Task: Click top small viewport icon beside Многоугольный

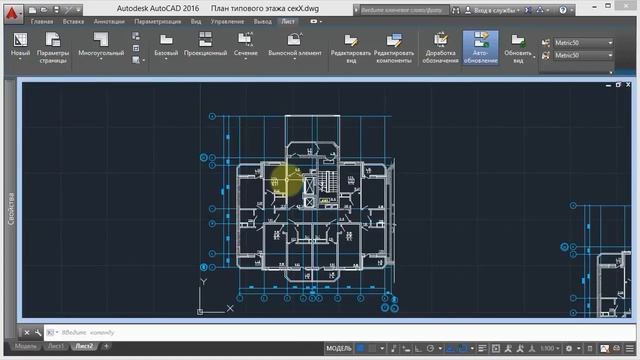Action: pyautogui.click(x=136, y=36)
